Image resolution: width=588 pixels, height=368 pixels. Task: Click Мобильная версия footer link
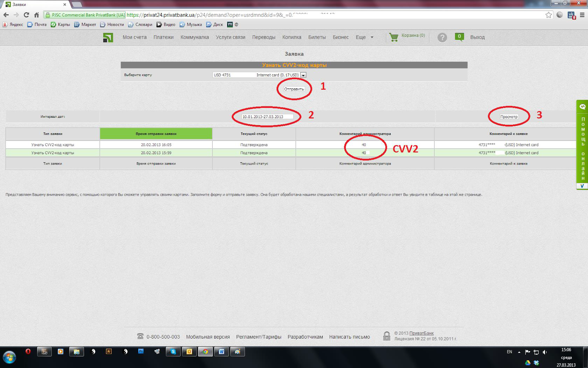[x=208, y=337]
